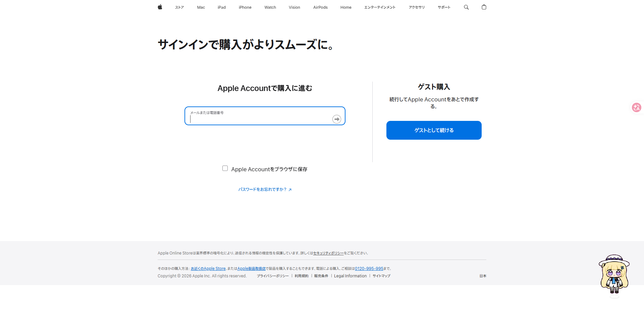Click the 0120-995-995 phone link
The image size is (644, 320).
pos(369,269)
